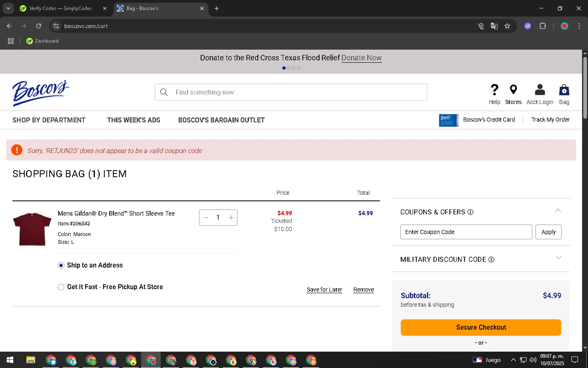The width and height of the screenshot is (588, 368).
Task: Go back to the previous page
Action: pos(9,26)
